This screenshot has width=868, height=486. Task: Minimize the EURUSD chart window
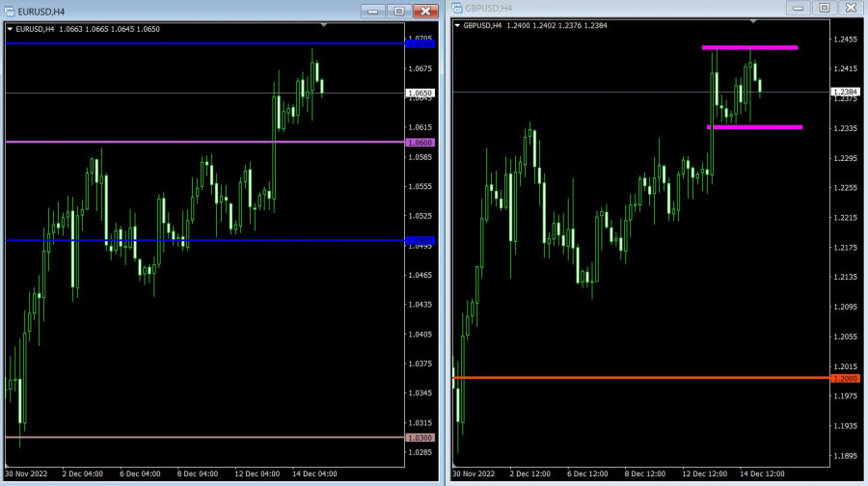point(373,11)
